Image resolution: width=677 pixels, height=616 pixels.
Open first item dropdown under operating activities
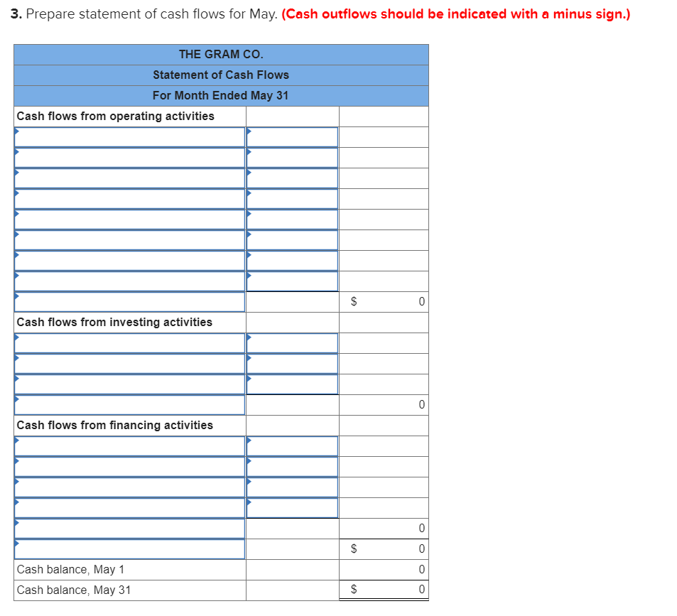(129, 137)
